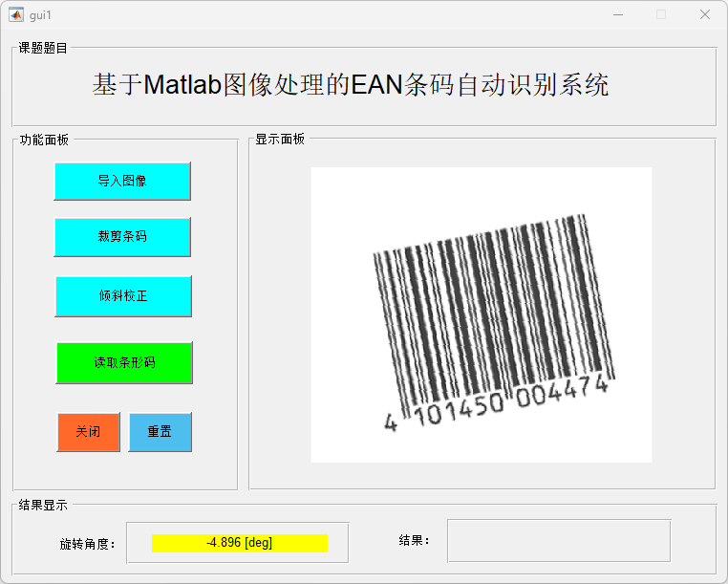Click the yellow rotation angle value field
This screenshot has height=584, width=728.
click(239, 543)
